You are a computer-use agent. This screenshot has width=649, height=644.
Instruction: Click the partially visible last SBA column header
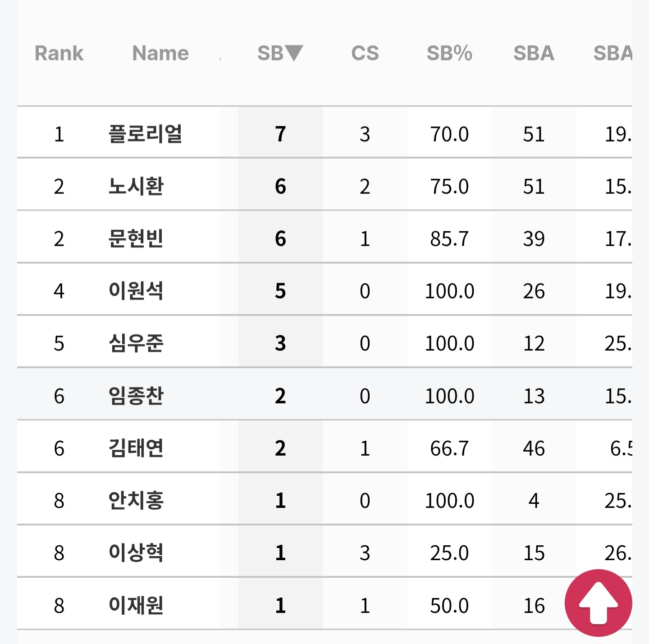coord(613,53)
